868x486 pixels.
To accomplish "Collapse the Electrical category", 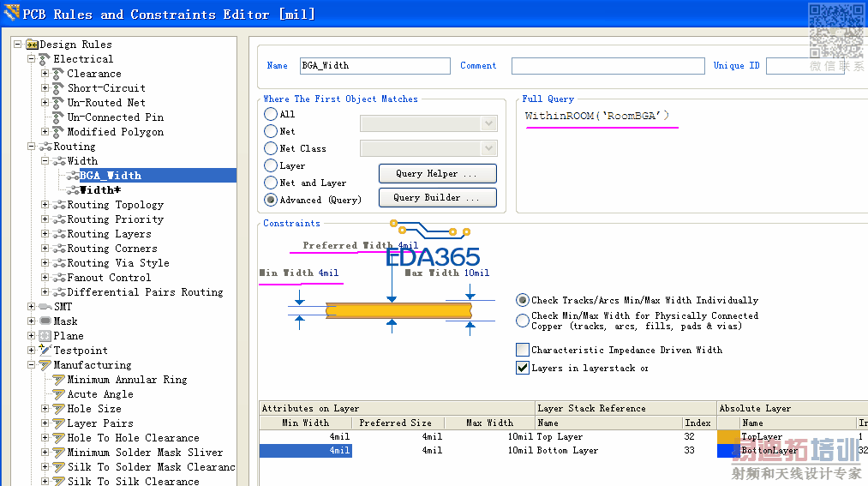I will point(32,58).
